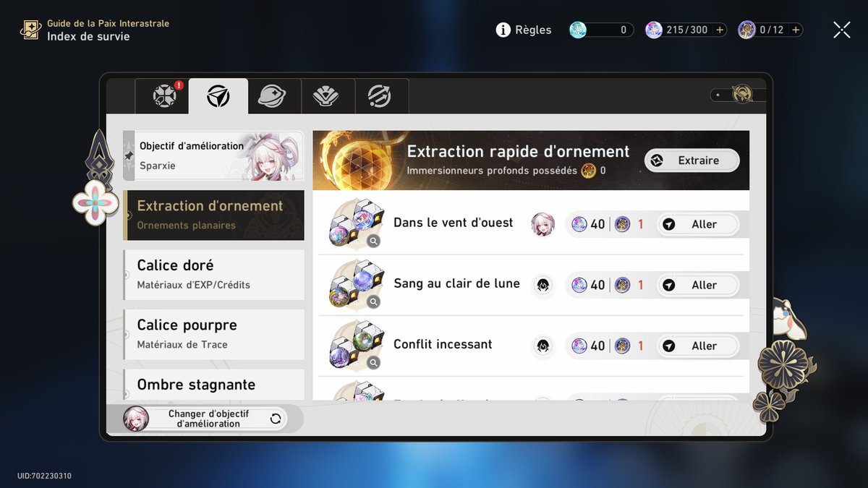Select Extraction d'ornement category
Image resolution: width=868 pixels, height=488 pixels.
pyautogui.click(x=213, y=215)
